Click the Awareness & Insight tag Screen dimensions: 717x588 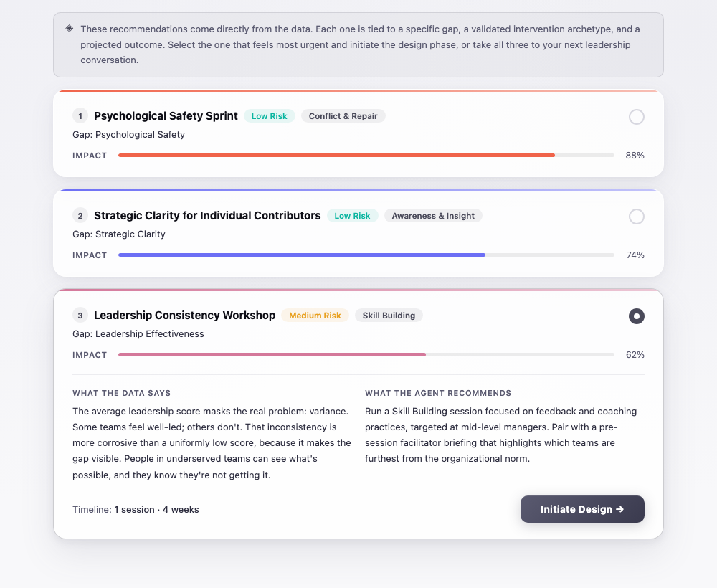point(433,215)
